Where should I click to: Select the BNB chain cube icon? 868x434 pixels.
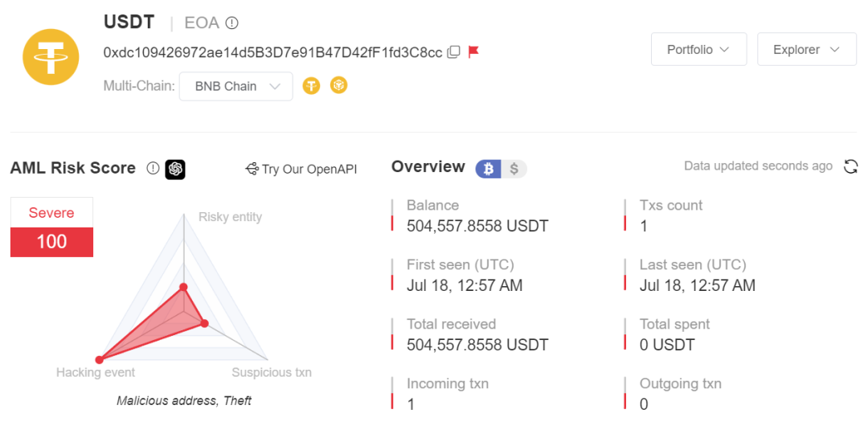[339, 85]
